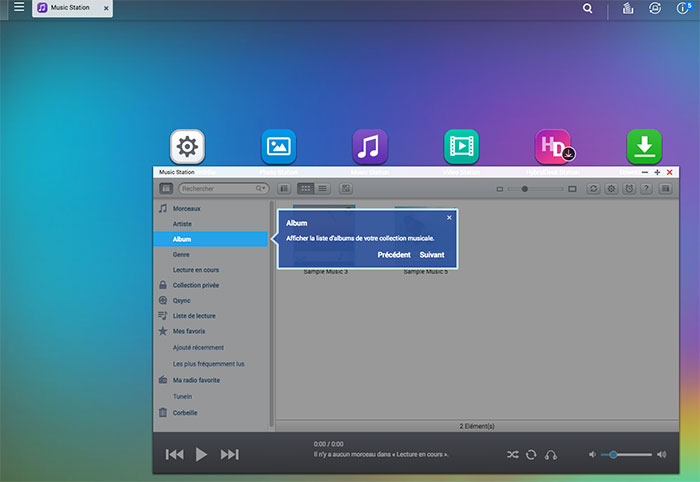Screen dimensions: 700x482
Task: Launch Music Station from the desktop purple icon
Action: point(370,146)
